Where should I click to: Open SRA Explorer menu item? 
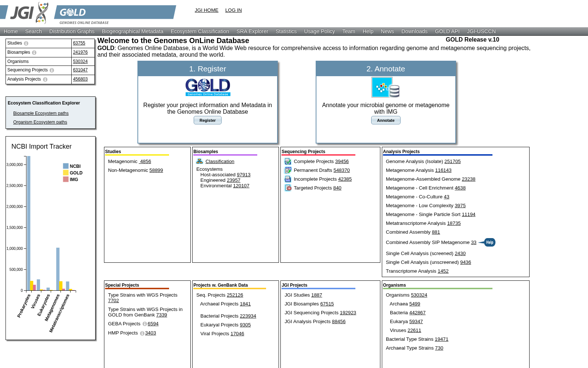point(252,31)
